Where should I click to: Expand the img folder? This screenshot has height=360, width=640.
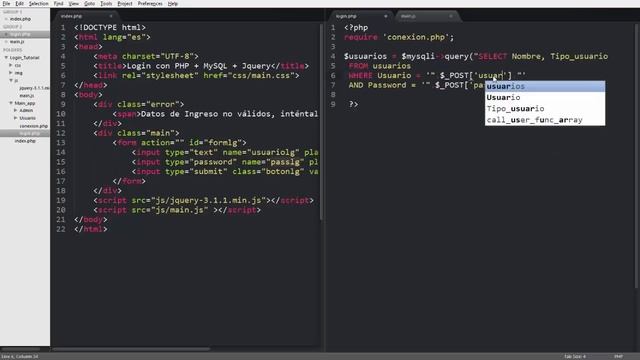11,73
